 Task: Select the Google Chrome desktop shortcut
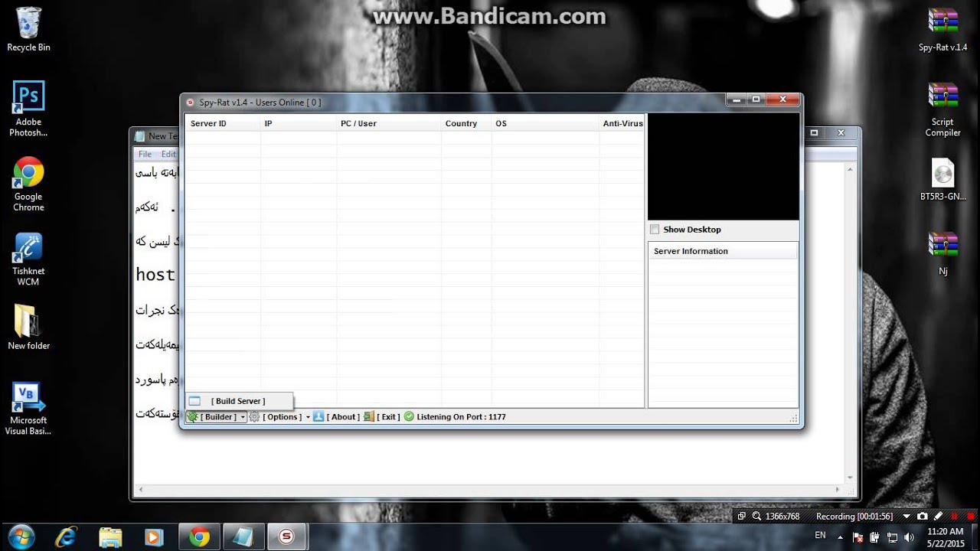click(28, 184)
